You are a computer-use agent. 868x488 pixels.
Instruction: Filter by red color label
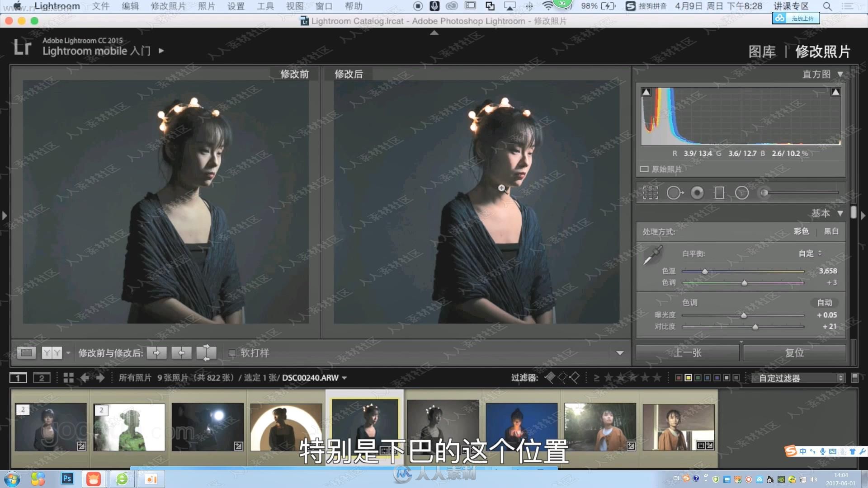679,378
